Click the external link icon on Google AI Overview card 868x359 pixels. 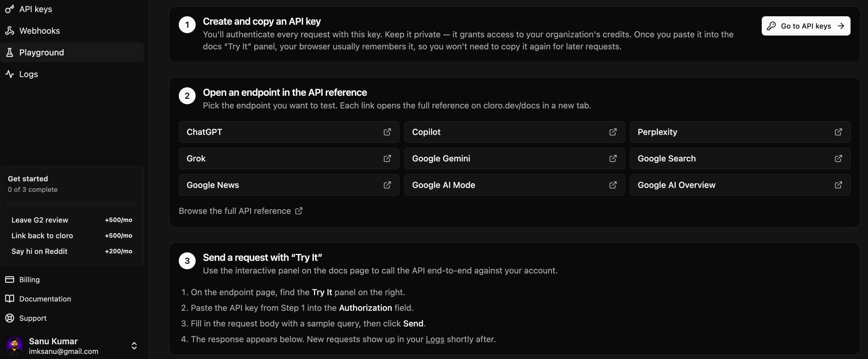point(838,185)
